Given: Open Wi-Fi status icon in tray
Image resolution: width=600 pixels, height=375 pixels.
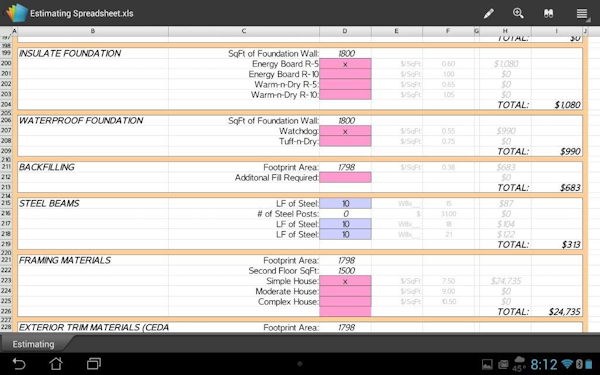Looking at the screenshot, I should (x=567, y=364).
